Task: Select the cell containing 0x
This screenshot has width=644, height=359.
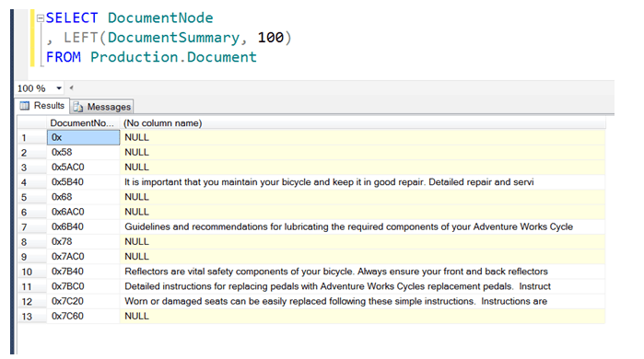Action: (x=83, y=137)
